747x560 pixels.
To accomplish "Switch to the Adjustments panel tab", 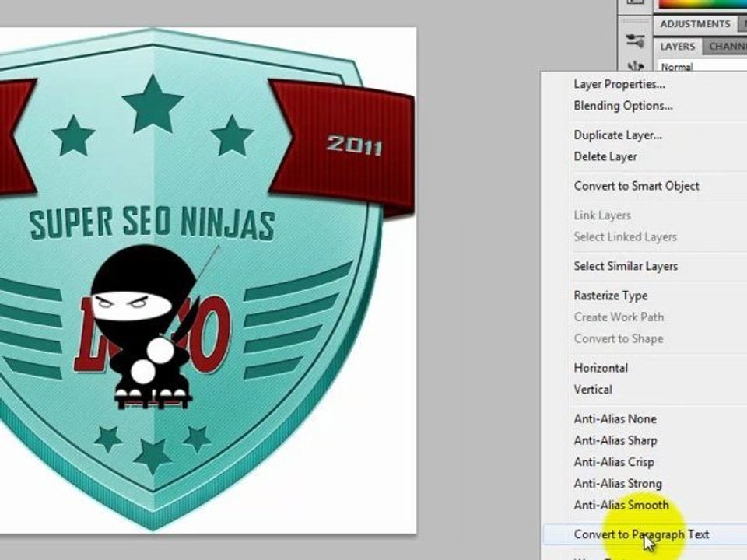I will coord(695,24).
